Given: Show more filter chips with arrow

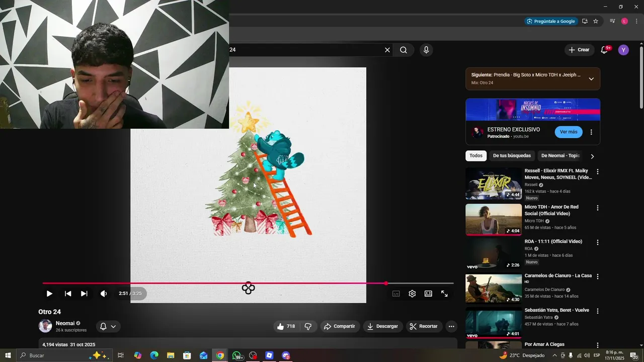Looking at the screenshot, I should (x=592, y=156).
